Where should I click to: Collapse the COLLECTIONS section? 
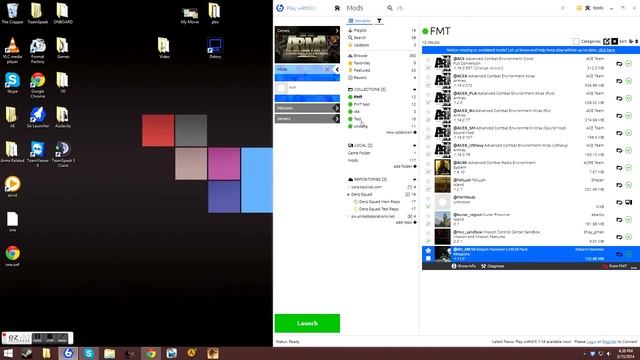coord(415,89)
